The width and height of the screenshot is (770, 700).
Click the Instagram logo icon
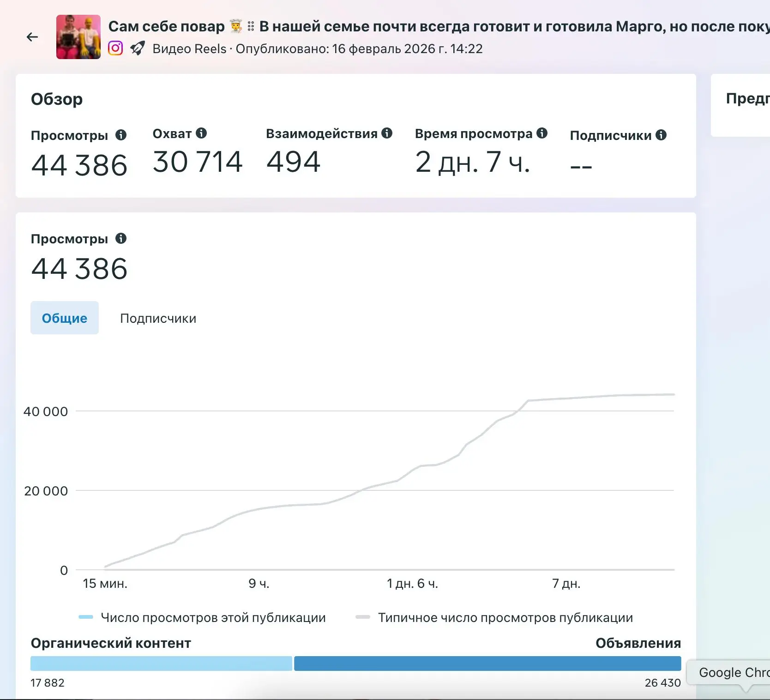tap(115, 48)
